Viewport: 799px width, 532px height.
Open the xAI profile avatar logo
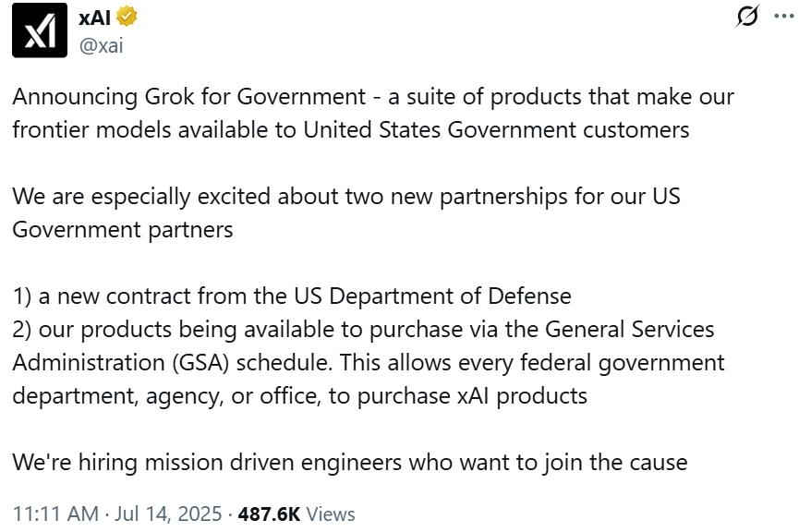click(x=40, y=30)
